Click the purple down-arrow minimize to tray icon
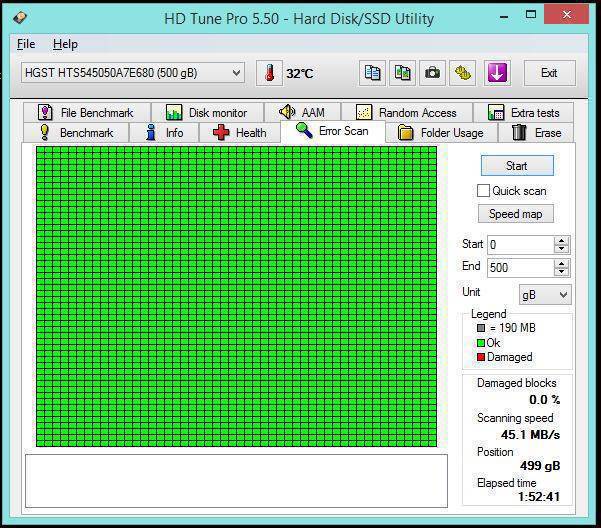601x528 pixels. pos(497,73)
